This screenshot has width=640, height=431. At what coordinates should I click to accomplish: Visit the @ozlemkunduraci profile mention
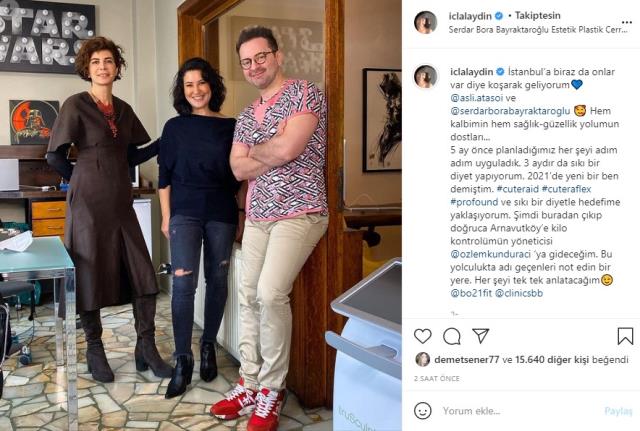(x=491, y=254)
